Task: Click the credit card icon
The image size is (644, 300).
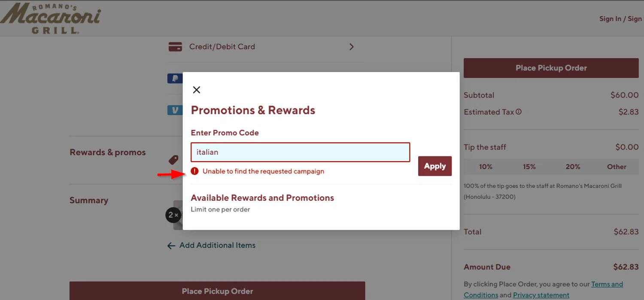Action: tap(175, 47)
